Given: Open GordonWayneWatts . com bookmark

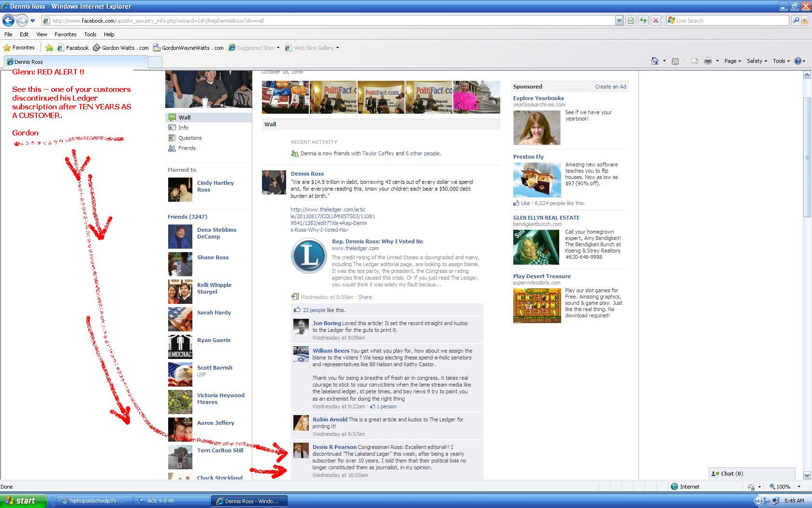Looking at the screenshot, I should click(188, 47).
